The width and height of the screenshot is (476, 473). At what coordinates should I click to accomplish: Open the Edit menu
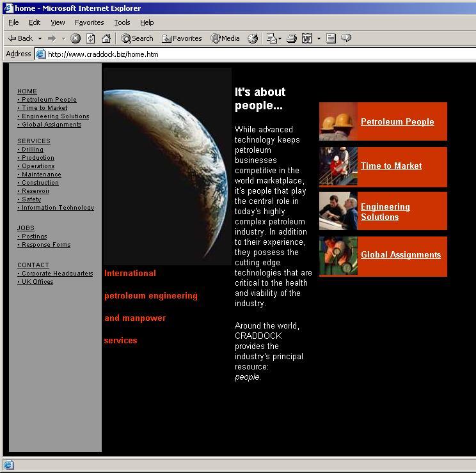coord(35,22)
